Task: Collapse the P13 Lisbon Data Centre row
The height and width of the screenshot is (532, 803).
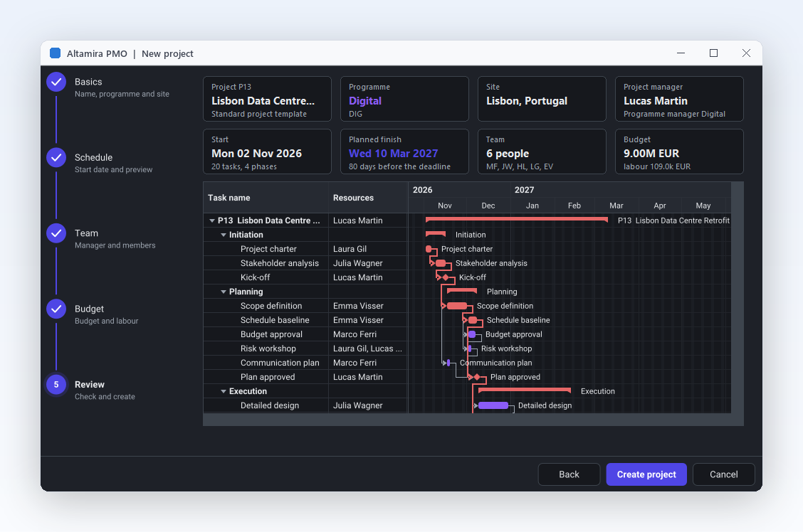Action: pos(212,220)
